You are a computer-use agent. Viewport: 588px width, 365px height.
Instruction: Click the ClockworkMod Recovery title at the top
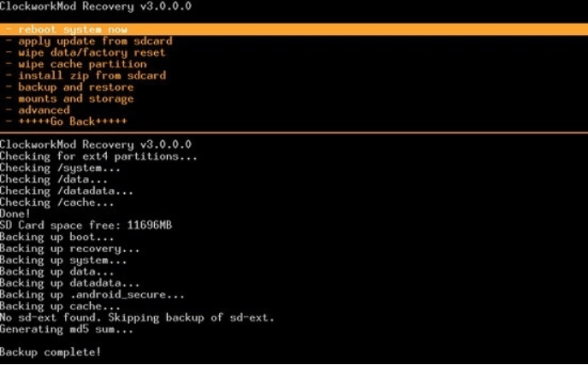click(x=96, y=6)
